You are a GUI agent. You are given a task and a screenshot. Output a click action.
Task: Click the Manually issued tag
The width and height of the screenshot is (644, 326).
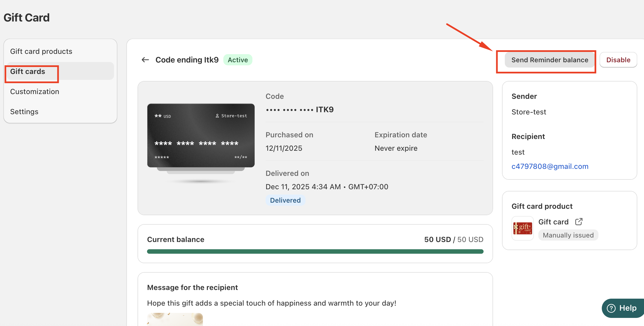tap(568, 235)
